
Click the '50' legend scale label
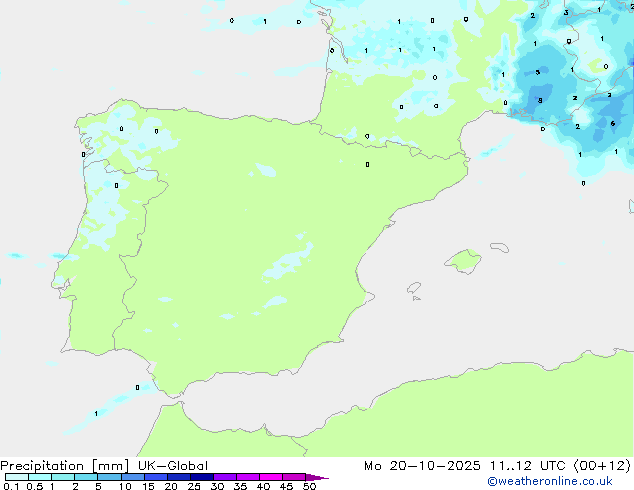pos(309,486)
